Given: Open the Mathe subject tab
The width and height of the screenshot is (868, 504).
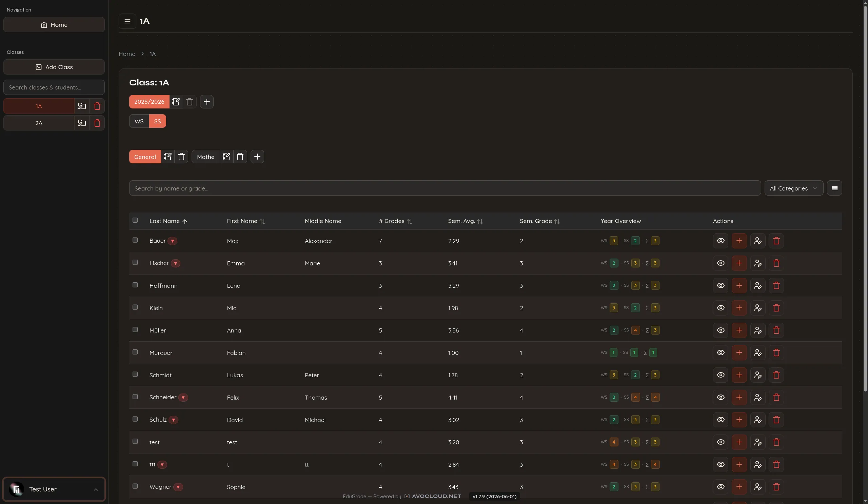Looking at the screenshot, I should [x=205, y=157].
